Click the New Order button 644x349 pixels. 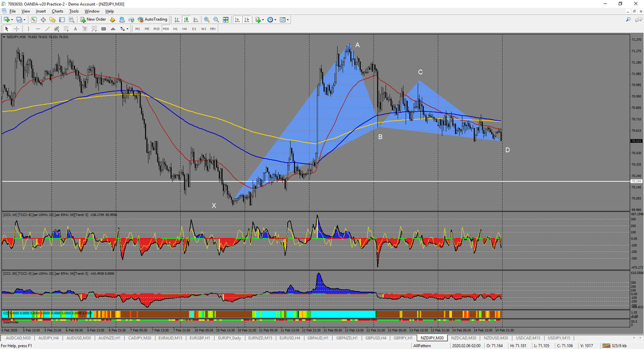pyautogui.click(x=93, y=19)
